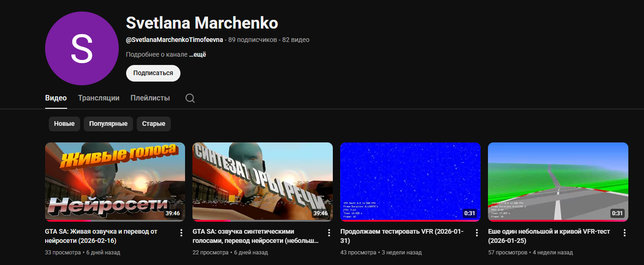The width and height of the screenshot is (644, 265).
Task: Expand channel description via ...ещё
Action: (x=197, y=54)
